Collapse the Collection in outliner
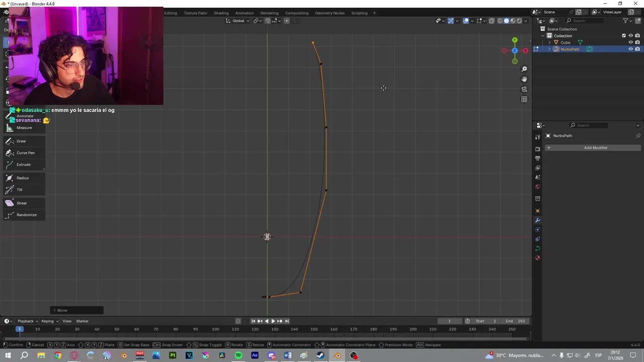Screen dimensions: 644x362 (543, 36)
